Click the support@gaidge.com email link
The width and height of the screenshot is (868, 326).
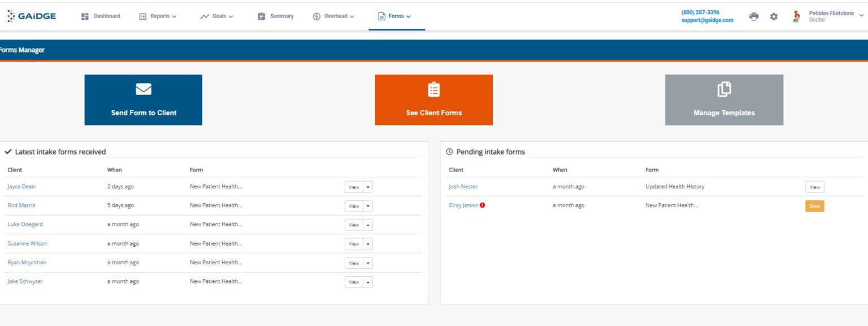click(x=707, y=20)
